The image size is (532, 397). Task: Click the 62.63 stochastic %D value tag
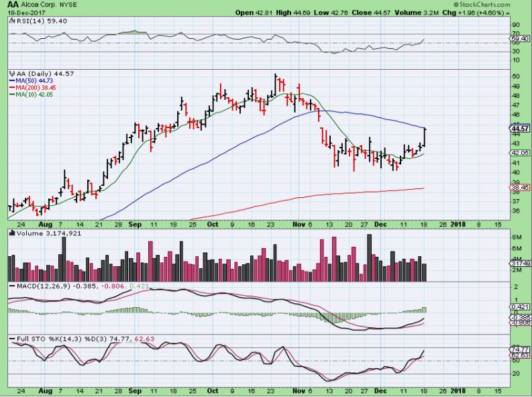point(520,355)
